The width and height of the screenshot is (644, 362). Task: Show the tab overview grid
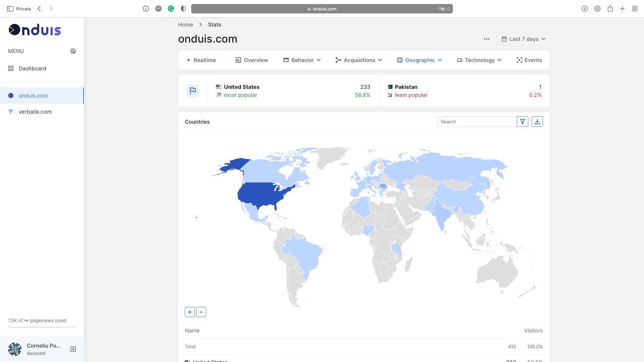point(635,9)
